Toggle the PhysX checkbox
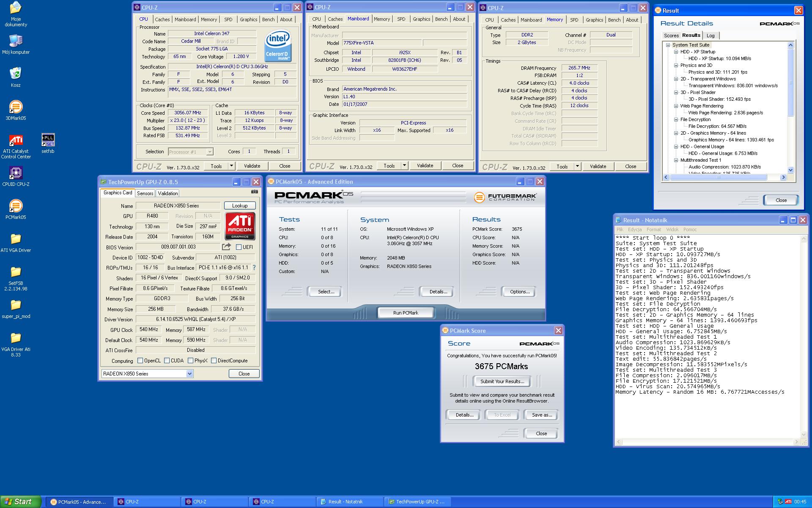Image resolution: width=812 pixels, height=508 pixels. click(x=191, y=361)
